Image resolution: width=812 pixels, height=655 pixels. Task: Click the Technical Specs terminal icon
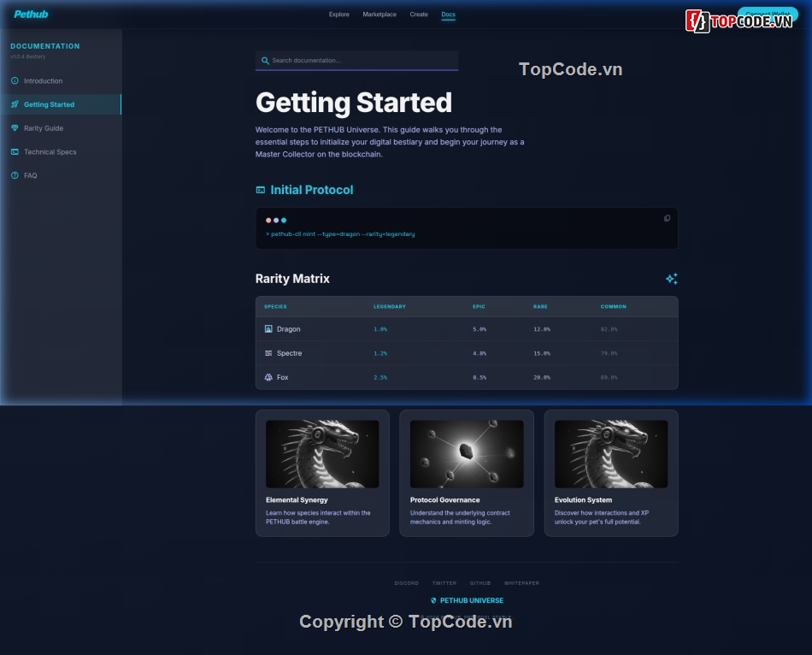click(x=15, y=152)
